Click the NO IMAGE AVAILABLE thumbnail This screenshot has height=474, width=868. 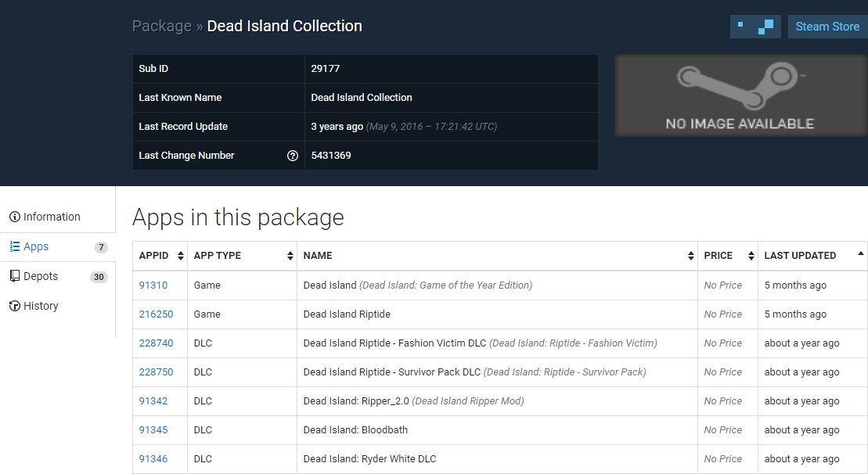pyautogui.click(x=740, y=95)
